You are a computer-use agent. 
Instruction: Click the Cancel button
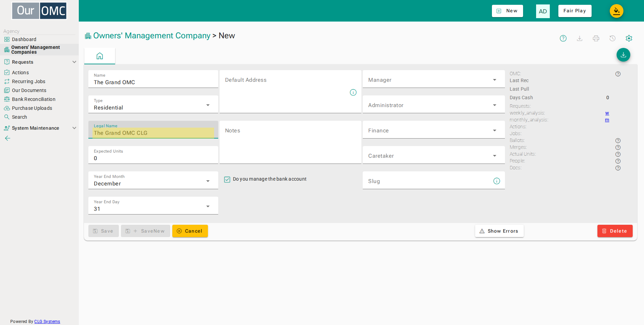190,231
